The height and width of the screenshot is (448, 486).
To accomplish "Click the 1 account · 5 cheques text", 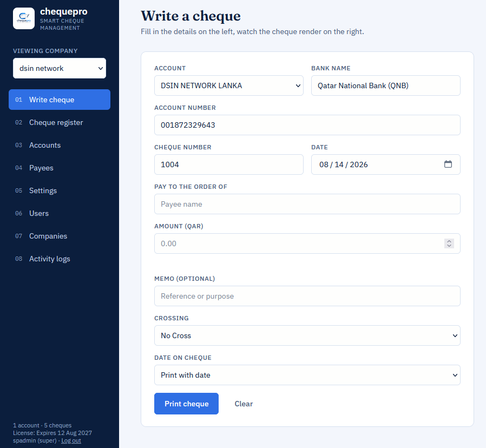I will pyautogui.click(x=42, y=425).
